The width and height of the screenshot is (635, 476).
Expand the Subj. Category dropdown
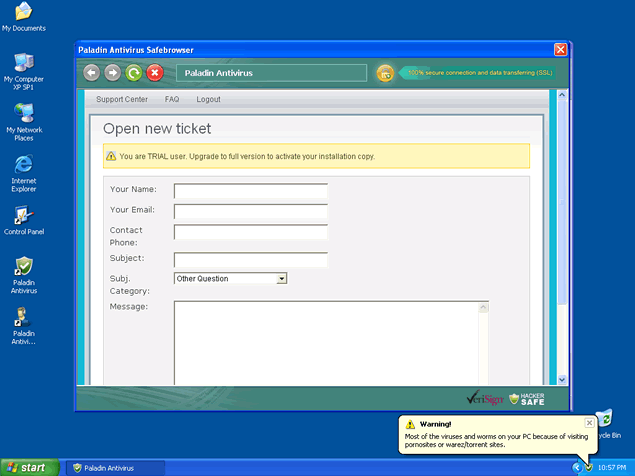pos(282,279)
